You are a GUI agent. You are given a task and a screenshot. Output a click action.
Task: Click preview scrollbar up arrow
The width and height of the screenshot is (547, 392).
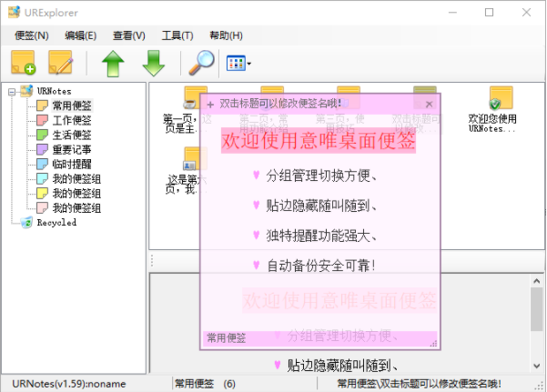tap(537, 281)
